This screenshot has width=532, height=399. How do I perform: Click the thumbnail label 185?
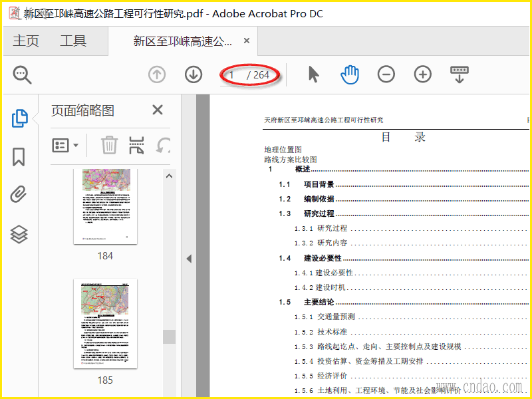pos(105,380)
